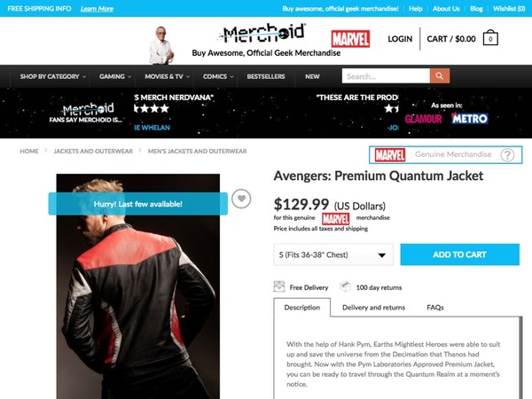Go to Men's Jackets and Outerwear breadcrumb
This screenshot has width=532, height=399.
point(197,152)
